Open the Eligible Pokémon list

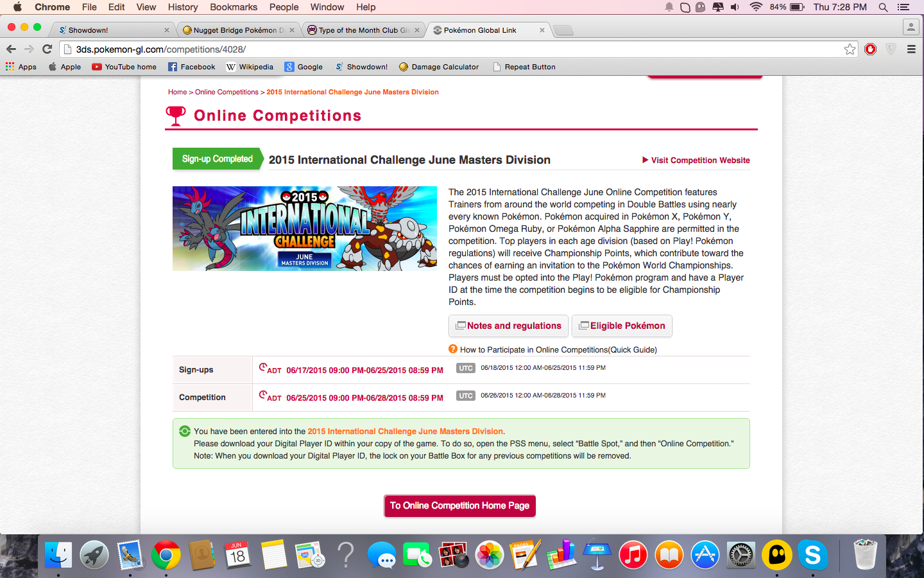pyautogui.click(x=622, y=326)
